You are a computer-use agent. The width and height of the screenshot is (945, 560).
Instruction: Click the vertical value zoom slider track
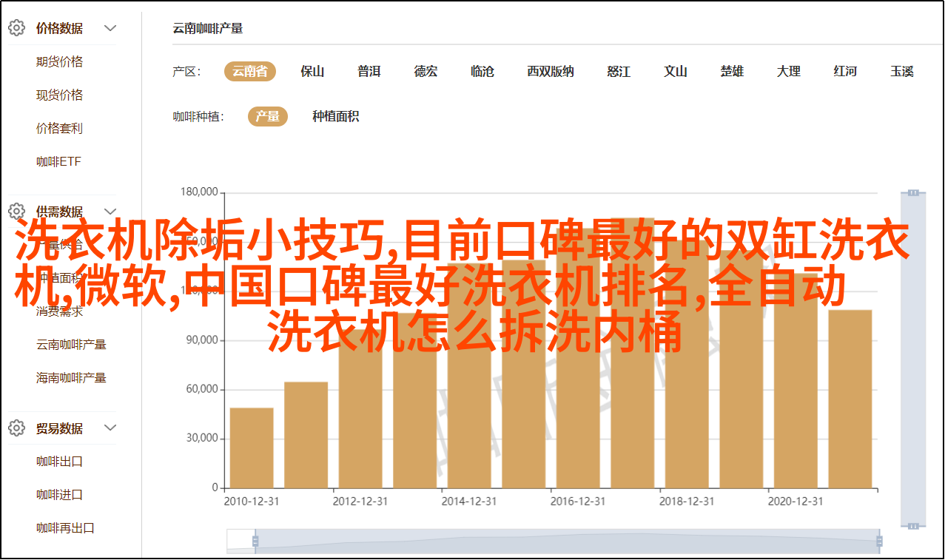tap(913, 359)
